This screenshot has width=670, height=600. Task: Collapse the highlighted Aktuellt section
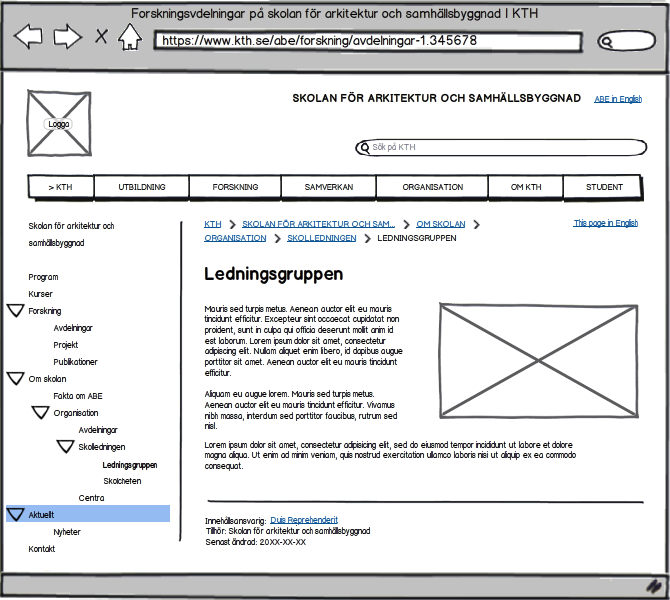(x=15, y=515)
